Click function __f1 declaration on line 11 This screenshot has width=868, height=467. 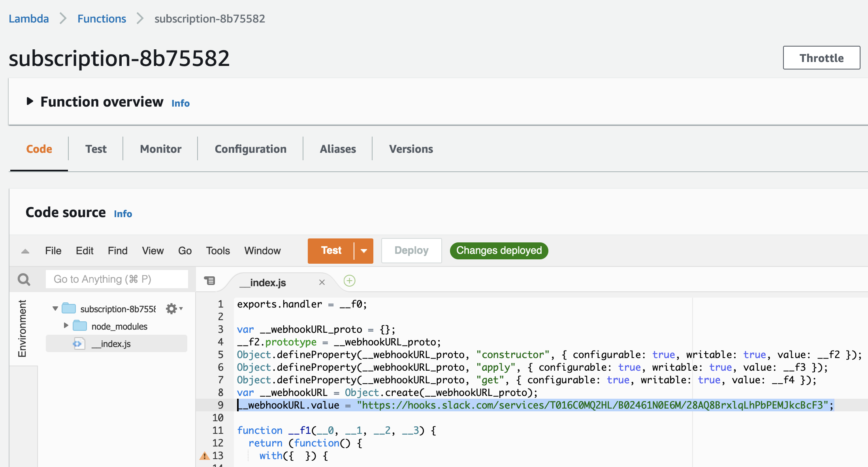coord(336,431)
